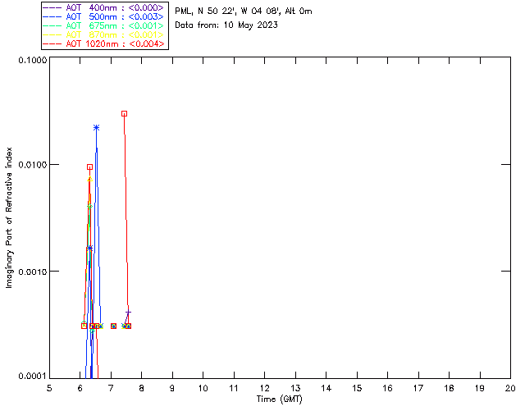The height and width of the screenshot is (420, 525).
Task: Click the x-axis tick label 14
Action: (326, 388)
